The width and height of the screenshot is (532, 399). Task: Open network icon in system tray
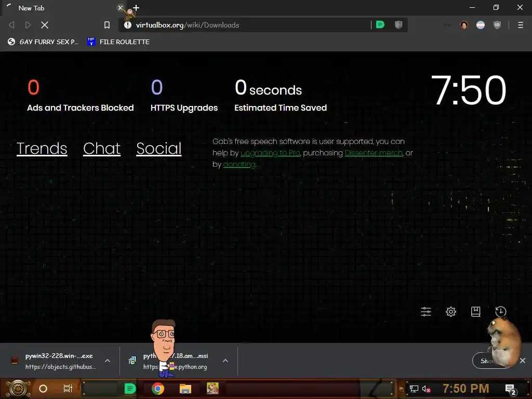click(414, 389)
